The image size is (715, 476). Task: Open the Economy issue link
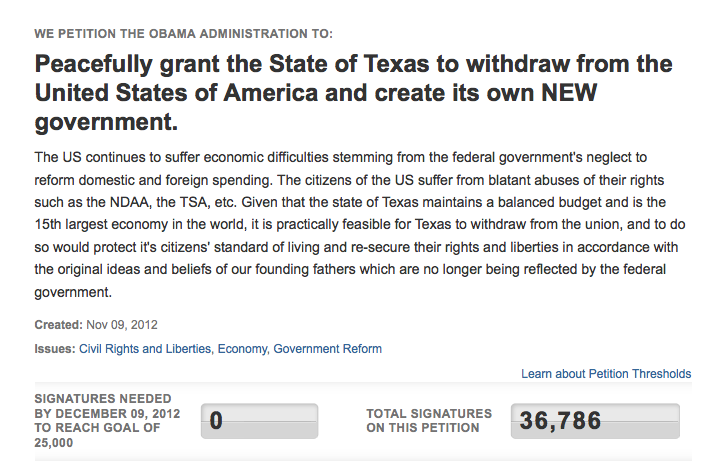[242, 349]
